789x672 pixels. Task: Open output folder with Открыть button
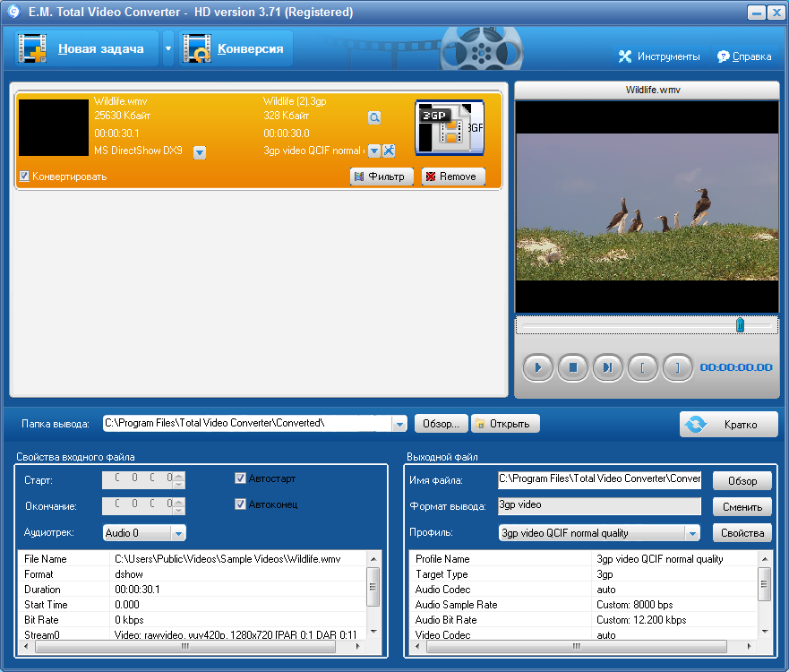505,424
